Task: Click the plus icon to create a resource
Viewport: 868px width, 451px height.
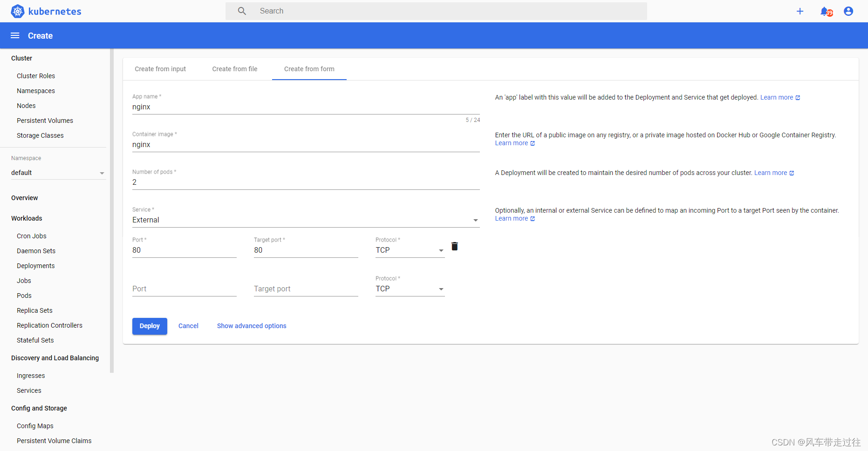Action: click(x=800, y=11)
